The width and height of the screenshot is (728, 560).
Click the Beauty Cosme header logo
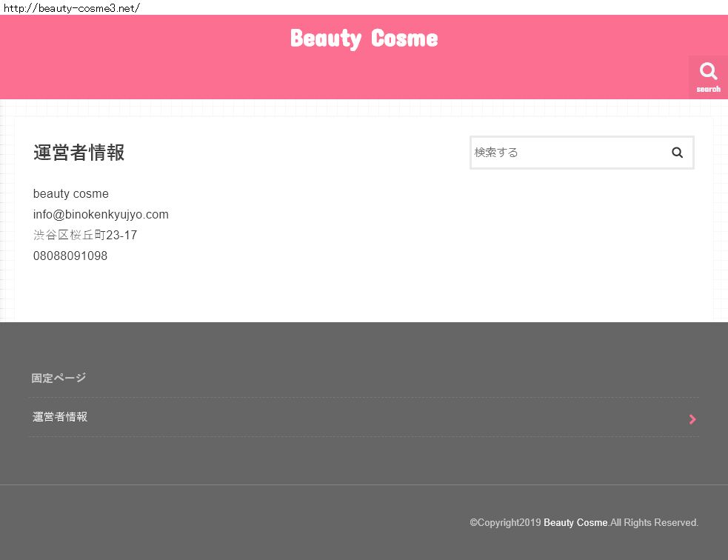pos(364,39)
